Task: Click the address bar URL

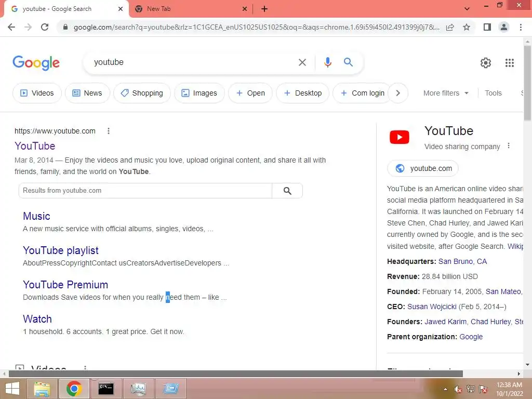Action: pyautogui.click(x=256, y=27)
